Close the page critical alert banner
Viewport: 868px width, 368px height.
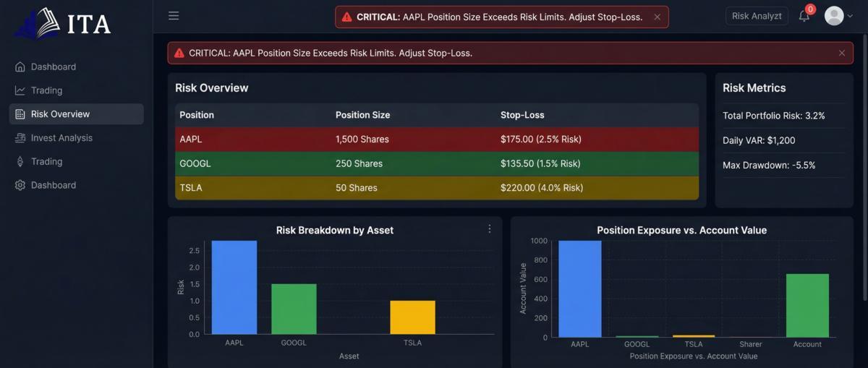click(842, 53)
